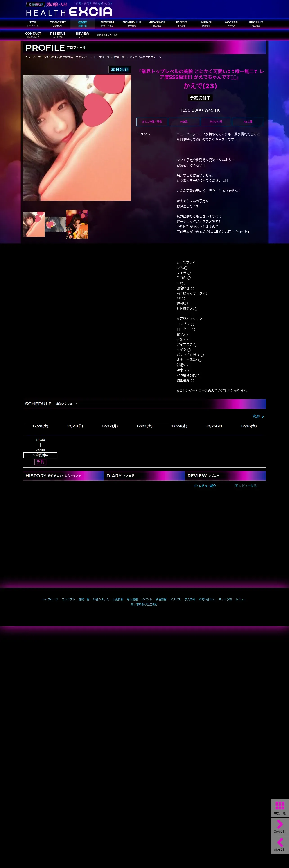Click footer link お問い合わせ
289x868 pixels.
pos(207,599)
